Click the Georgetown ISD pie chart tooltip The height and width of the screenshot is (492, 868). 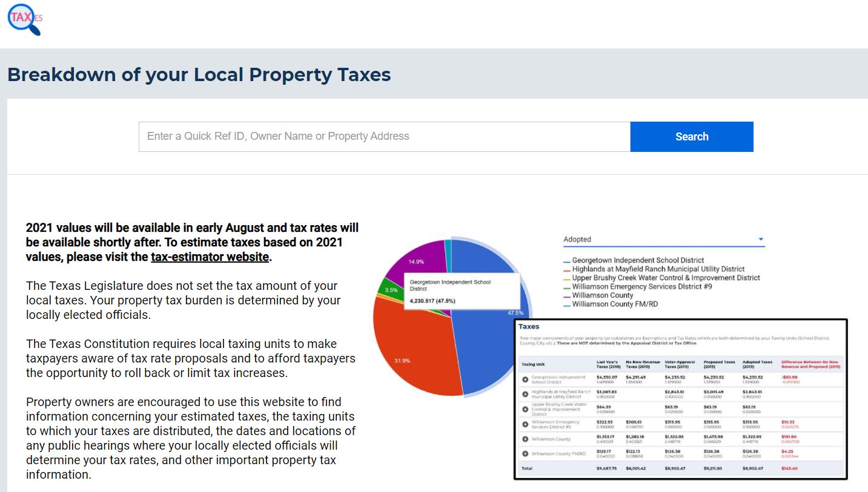point(462,291)
